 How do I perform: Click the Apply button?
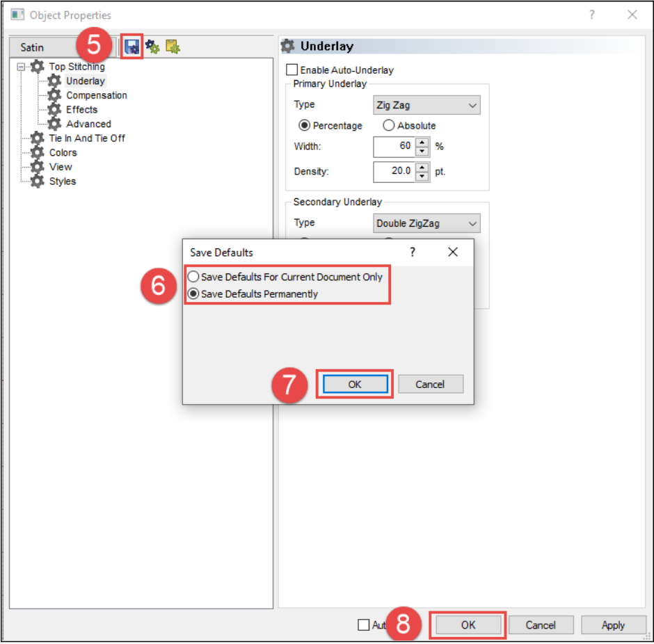tap(612, 625)
